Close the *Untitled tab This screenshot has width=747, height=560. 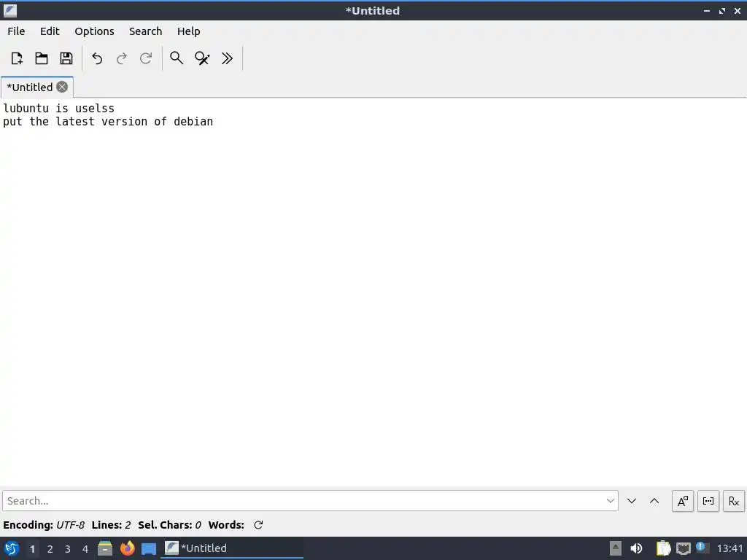pyautogui.click(x=62, y=87)
